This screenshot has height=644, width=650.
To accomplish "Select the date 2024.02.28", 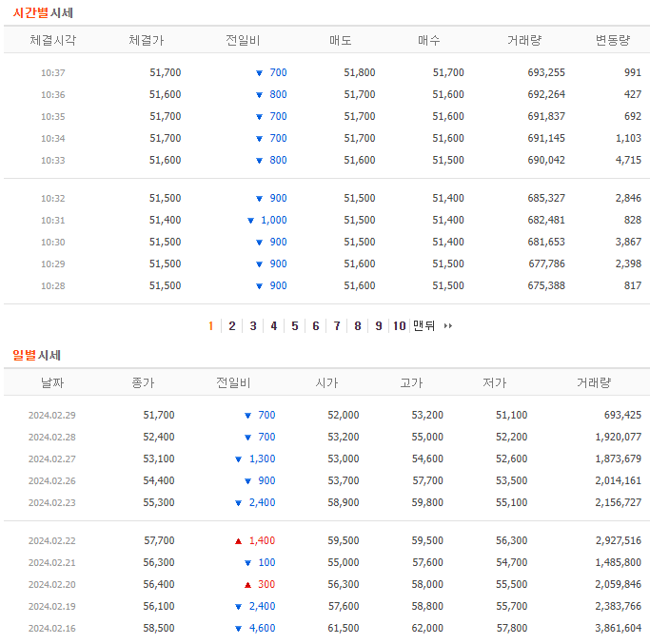I will [x=51, y=438].
